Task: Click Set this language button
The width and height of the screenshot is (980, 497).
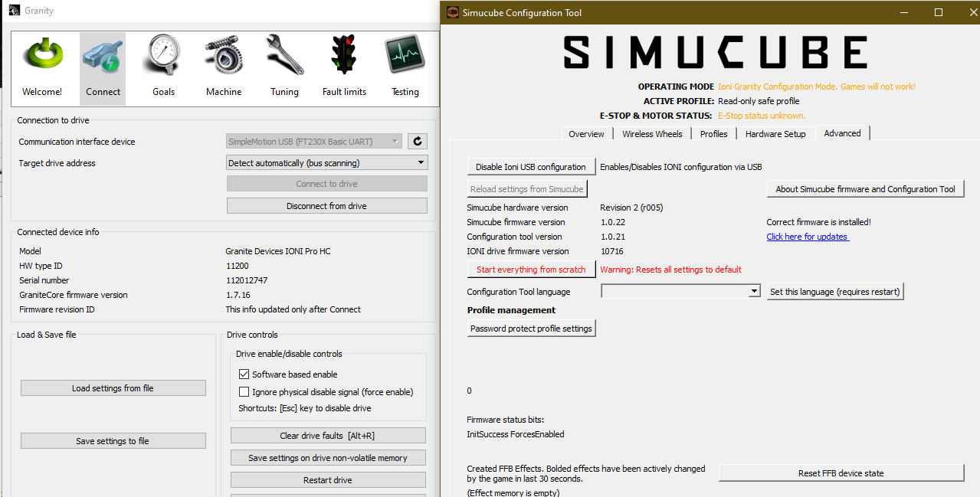Action: click(x=835, y=292)
